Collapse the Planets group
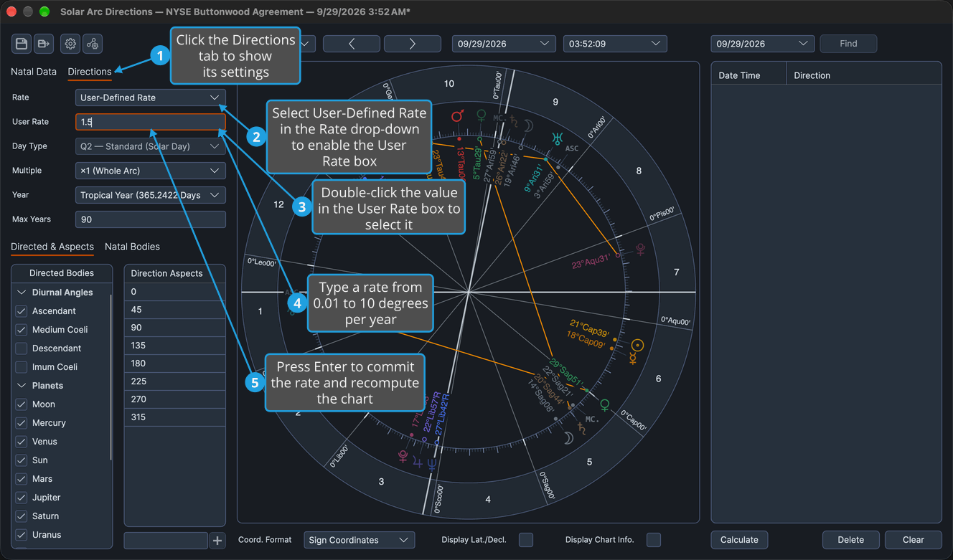The width and height of the screenshot is (953, 560). (x=22, y=386)
